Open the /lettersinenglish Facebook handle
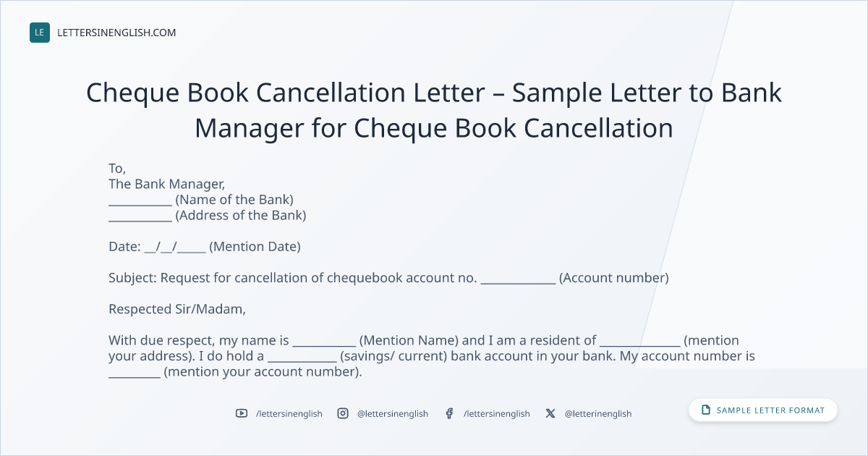The image size is (868, 456). point(497,413)
